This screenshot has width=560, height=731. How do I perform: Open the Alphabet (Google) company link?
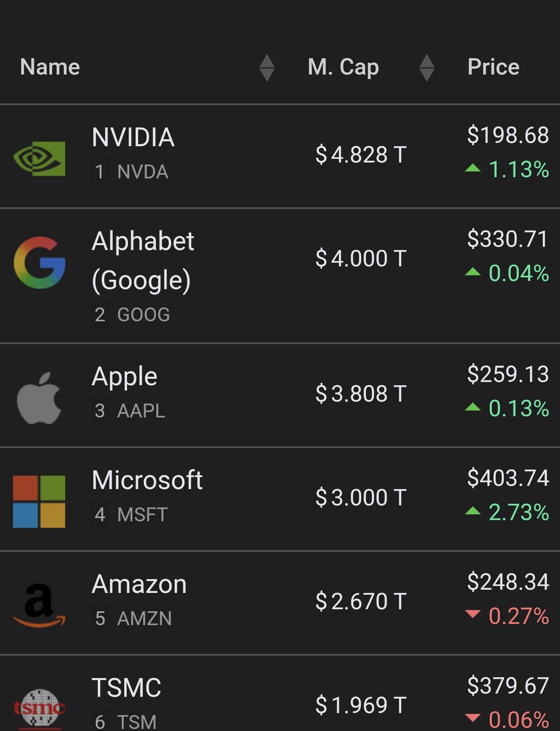(143, 260)
